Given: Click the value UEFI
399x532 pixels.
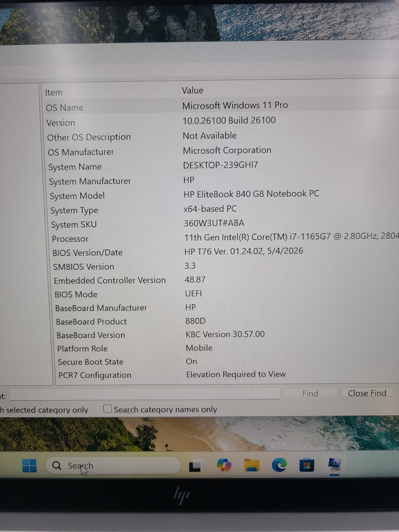Looking at the screenshot, I should pos(193,294).
